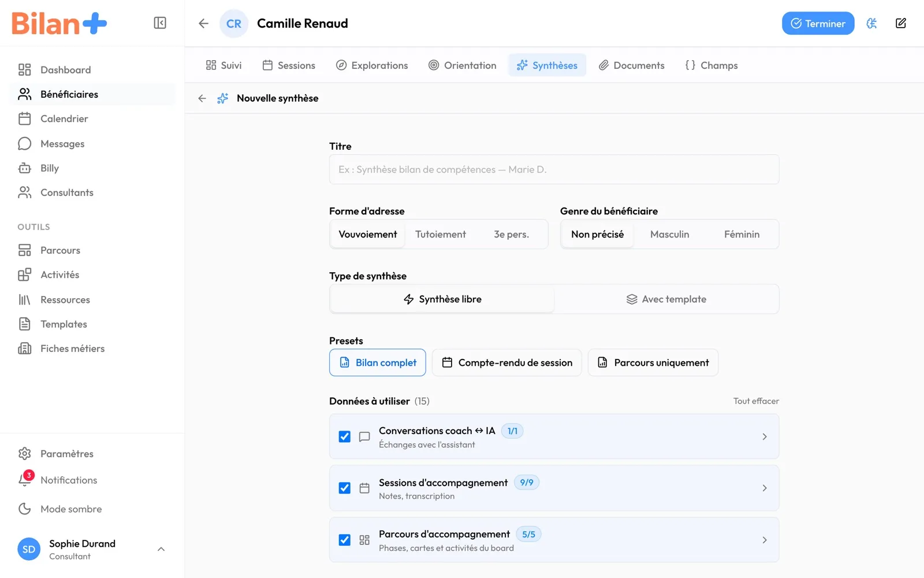Open Activités tool

tap(92, 275)
